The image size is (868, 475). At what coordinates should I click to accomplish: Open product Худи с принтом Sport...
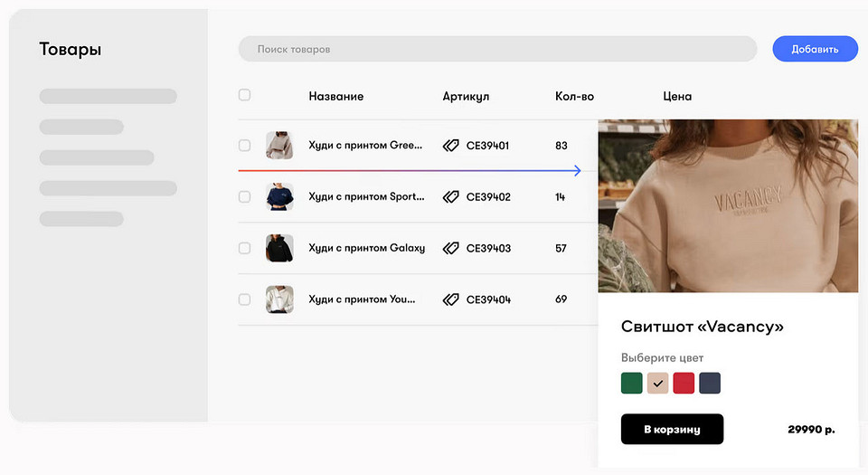366,196
